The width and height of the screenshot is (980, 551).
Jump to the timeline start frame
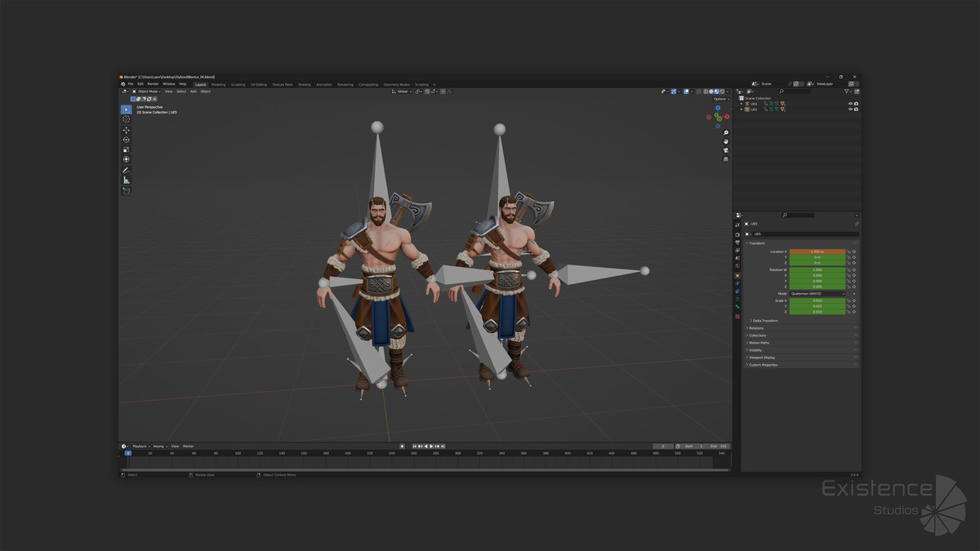tap(414, 447)
